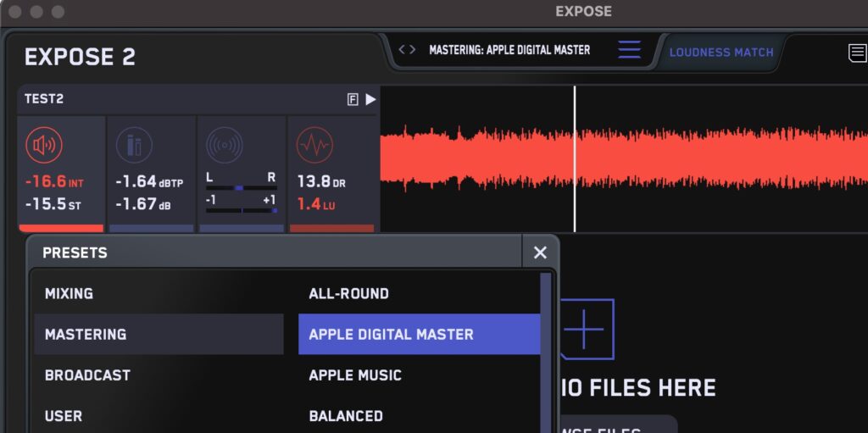This screenshot has width=868, height=433.
Task: Close the Presets panel
Action: coord(540,253)
